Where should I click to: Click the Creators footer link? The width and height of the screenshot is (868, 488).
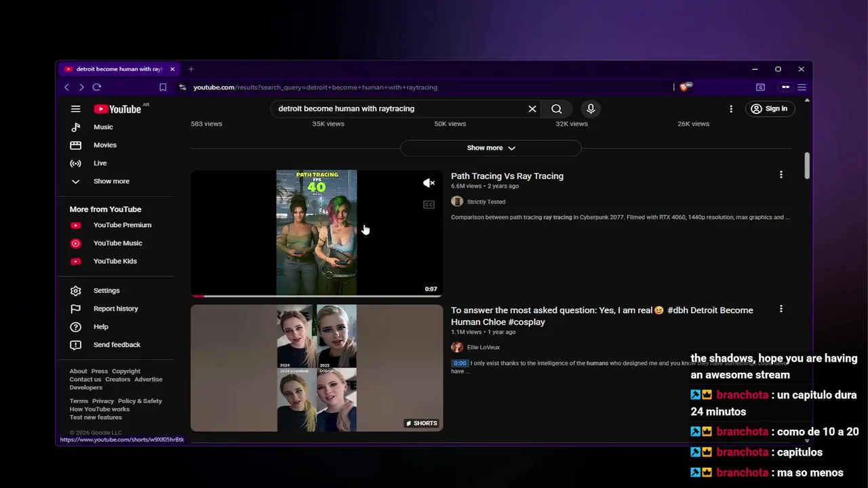click(117, 380)
